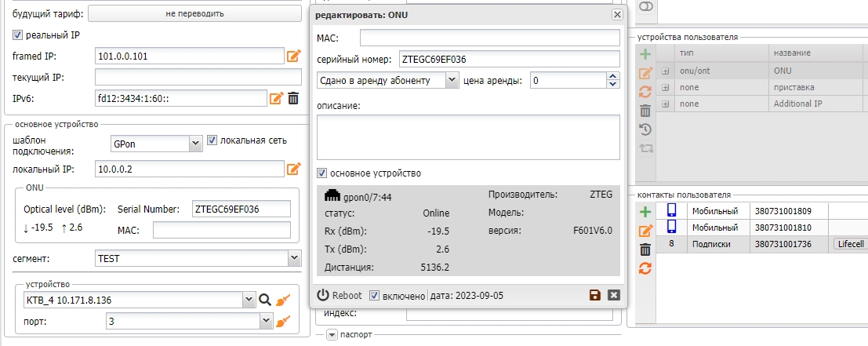Clear the port field with brush icon
868x346 pixels.
[283, 321]
